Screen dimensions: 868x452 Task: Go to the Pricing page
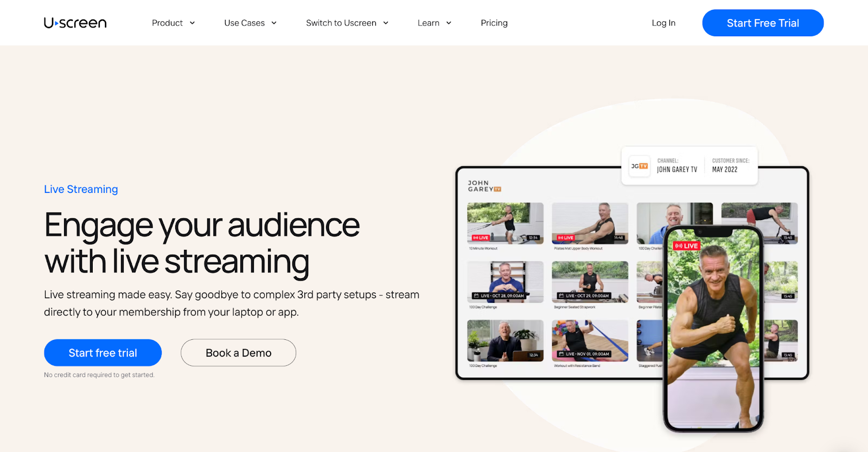[494, 23]
